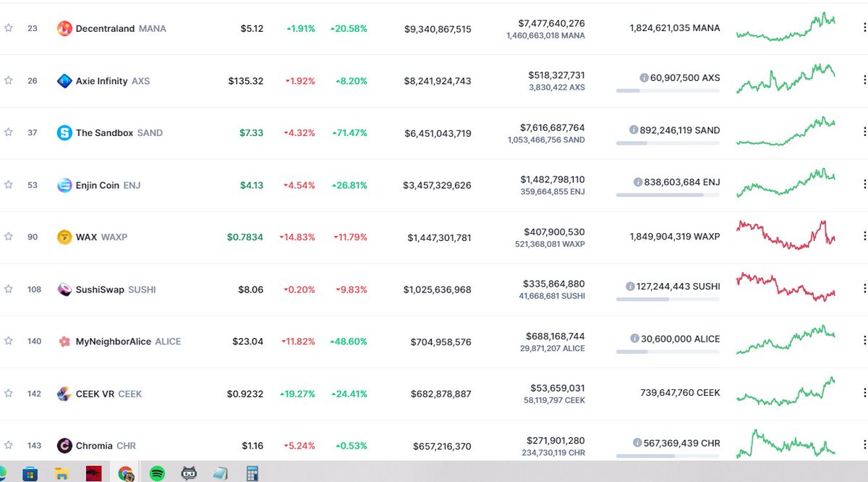This screenshot has width=868, height=482.
Task: Go to The Sandbox SAND page
Action: pos(119,133)
